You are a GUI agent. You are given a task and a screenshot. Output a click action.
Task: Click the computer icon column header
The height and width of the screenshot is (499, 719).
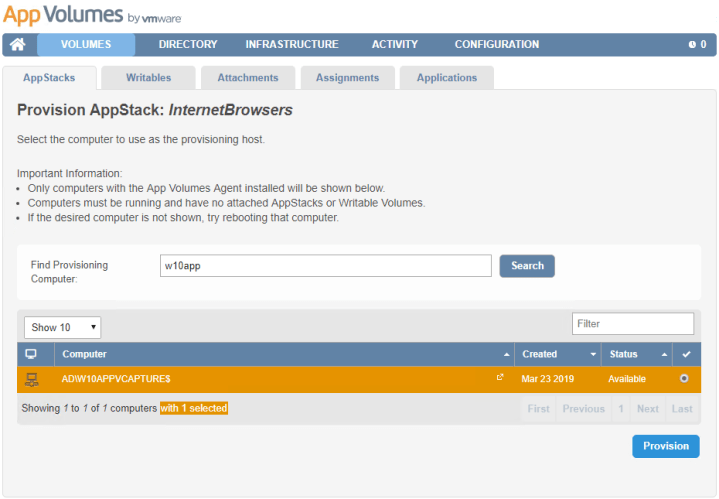[x=31, y=354]
